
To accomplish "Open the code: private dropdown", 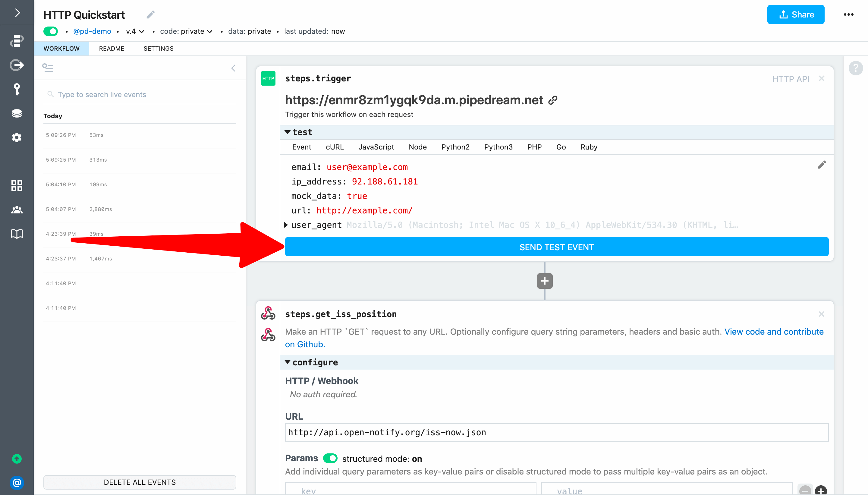I will coord(186,31).
